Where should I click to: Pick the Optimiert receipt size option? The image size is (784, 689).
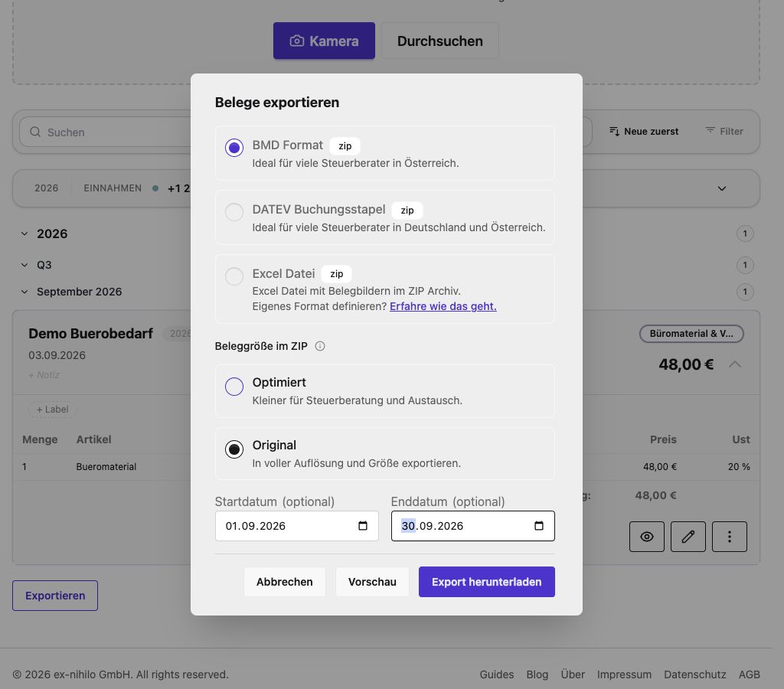[x=234, y=387]
